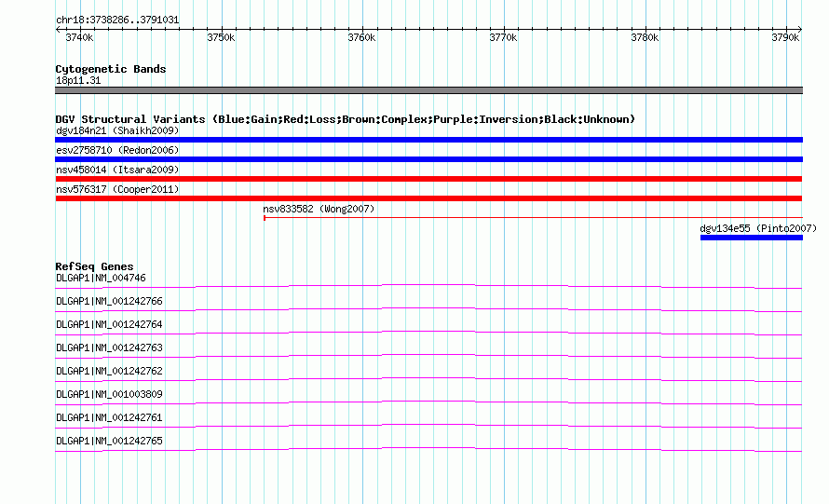
Task: Click the thin red nsv833582 variant line
Action: (x=533, y=217)
